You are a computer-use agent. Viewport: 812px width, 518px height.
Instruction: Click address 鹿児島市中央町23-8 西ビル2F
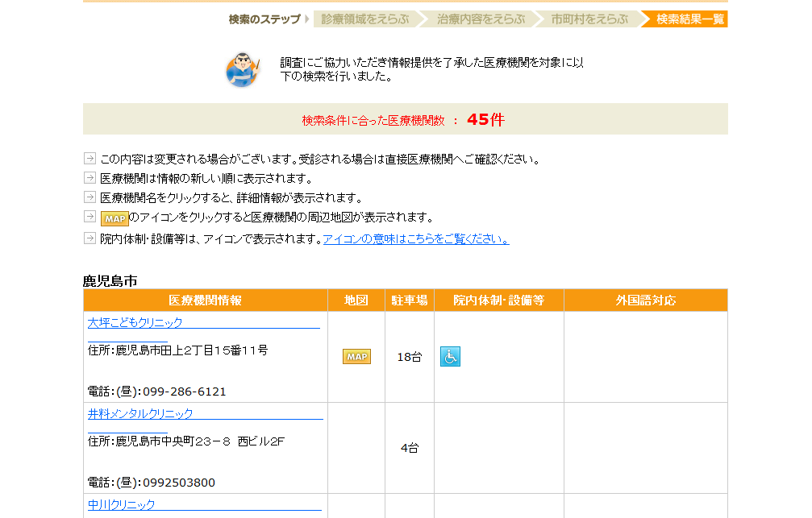coord(200,441)
